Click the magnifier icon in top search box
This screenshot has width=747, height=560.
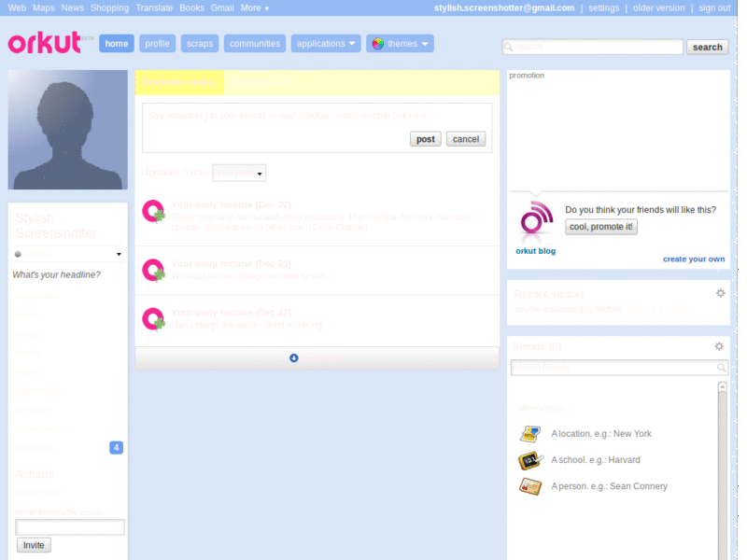point(509,47)
